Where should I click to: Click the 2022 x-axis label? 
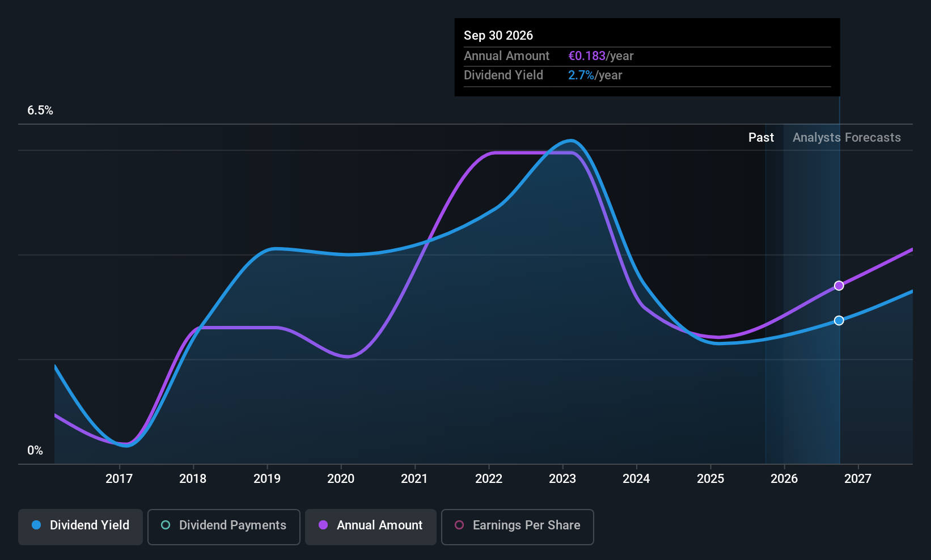click(x=489, y=479)
